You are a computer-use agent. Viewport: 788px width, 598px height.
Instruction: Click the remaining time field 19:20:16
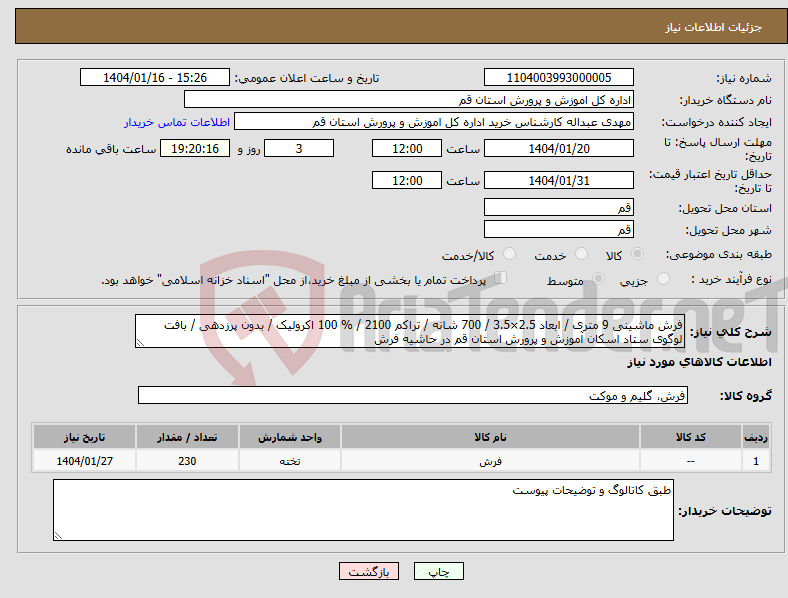195,148
